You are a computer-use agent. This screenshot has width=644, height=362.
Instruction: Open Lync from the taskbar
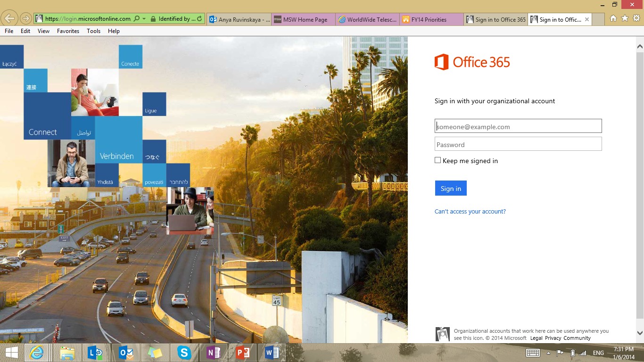click(96, 353)
